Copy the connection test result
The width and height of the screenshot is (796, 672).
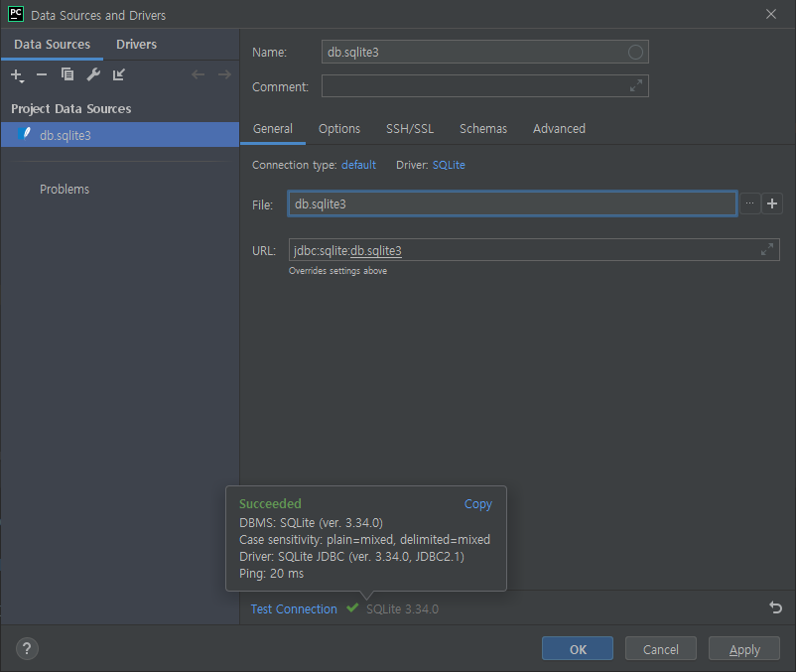(477, 504)
